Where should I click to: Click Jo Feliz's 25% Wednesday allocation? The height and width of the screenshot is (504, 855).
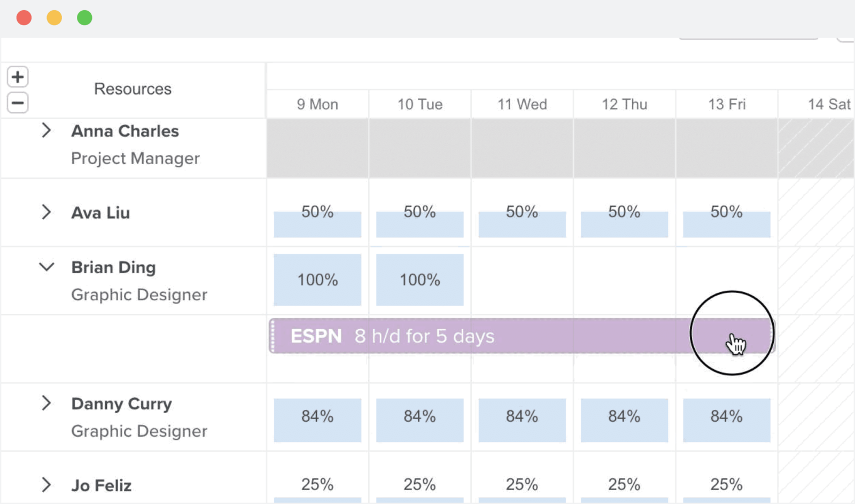coord(522,484)
